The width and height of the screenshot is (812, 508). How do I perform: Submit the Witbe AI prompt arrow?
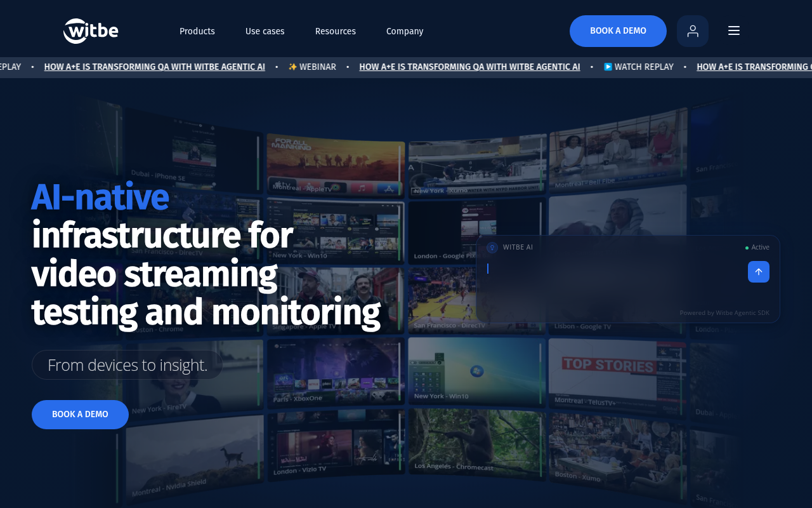(759, 272)
